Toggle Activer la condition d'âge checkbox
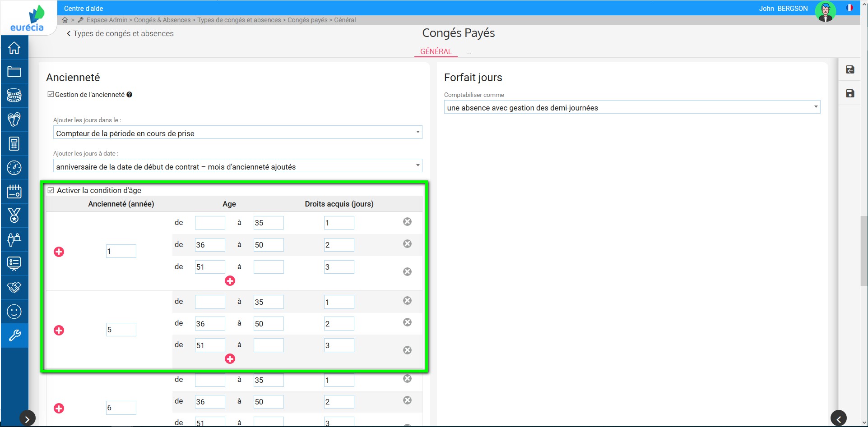The height and width of the screenshot is (427, 868). coord(51,190)
